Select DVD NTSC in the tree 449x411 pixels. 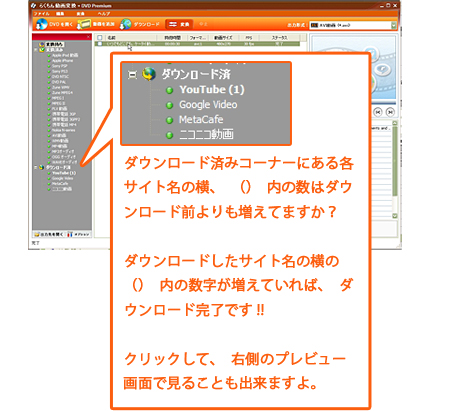pos(60,77)
